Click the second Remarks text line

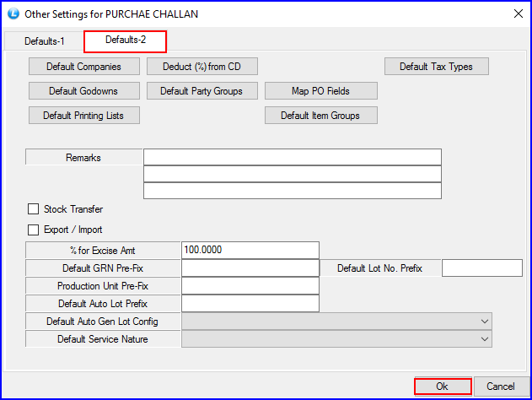pyautogui.click(x=293, y=174)
